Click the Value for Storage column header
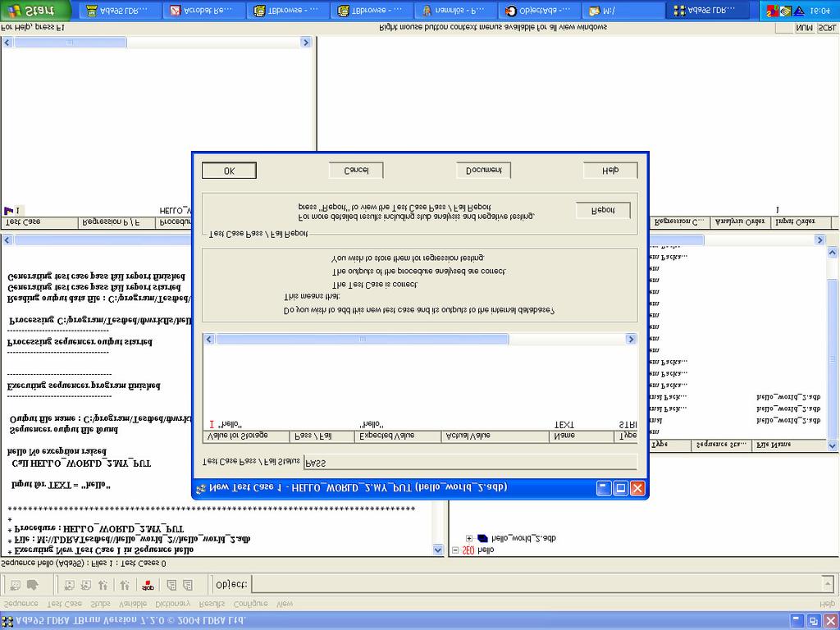Image resolution: width=840 pixels, height=630 pixels. point(246,436)
